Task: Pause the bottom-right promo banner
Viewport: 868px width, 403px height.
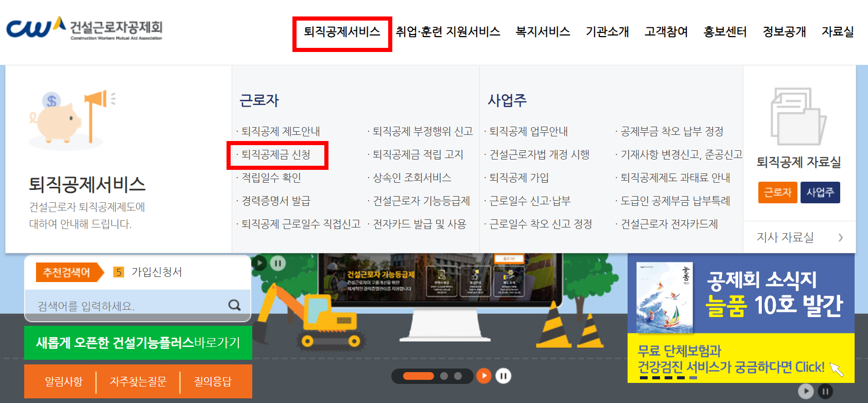Action: [x=825, y=392]
